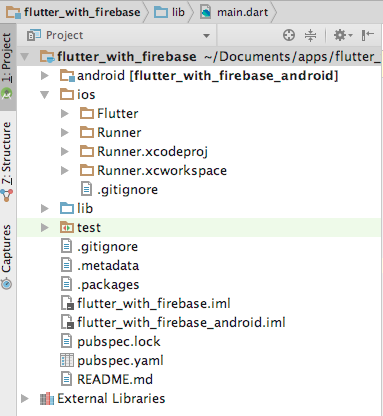Click the main.dart file icon in breadcrumb
This screenshot has height=416, width=383.
[206, 12]
